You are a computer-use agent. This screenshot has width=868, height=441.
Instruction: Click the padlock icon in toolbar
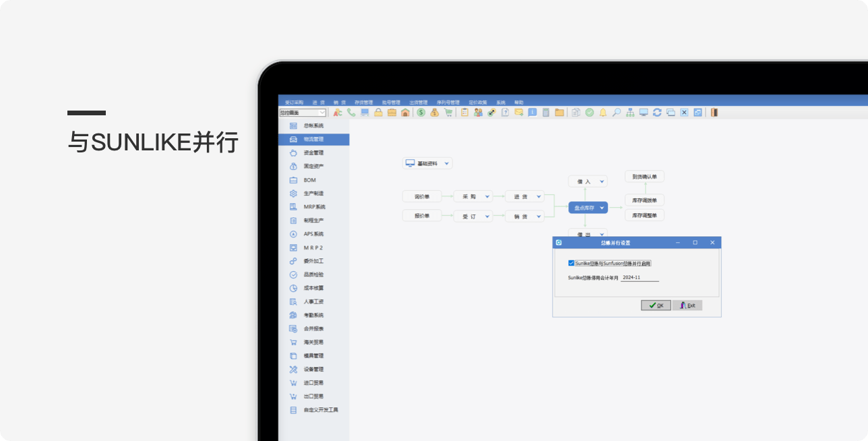coord(378,113)
